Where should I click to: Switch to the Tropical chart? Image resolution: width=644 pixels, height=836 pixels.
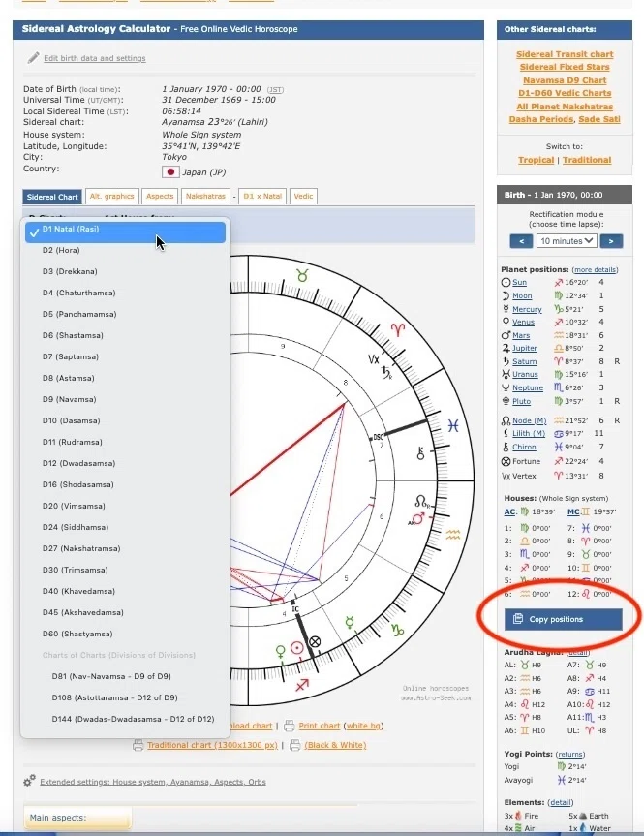point(536,160)
